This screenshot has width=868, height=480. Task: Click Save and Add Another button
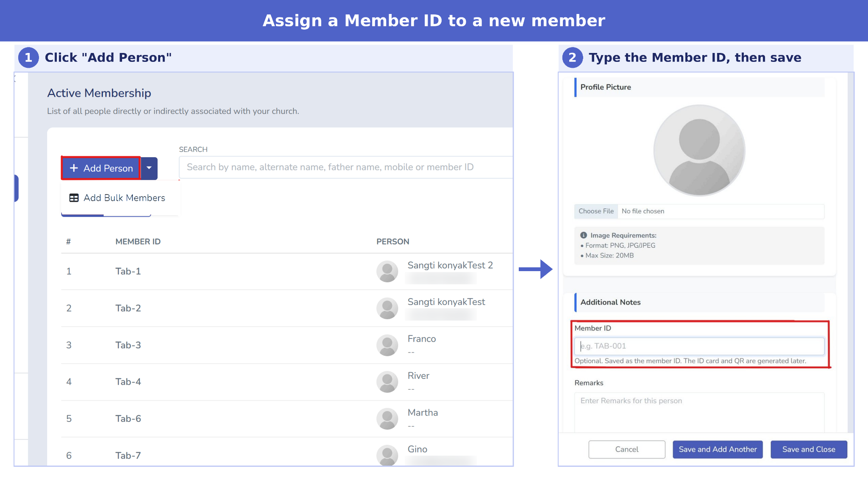718,449
